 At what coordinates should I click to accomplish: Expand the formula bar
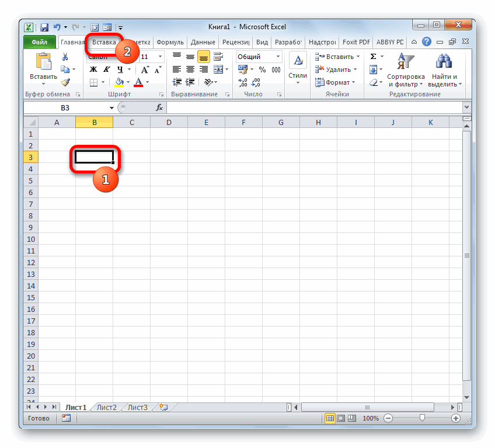(x=466, y=107)
